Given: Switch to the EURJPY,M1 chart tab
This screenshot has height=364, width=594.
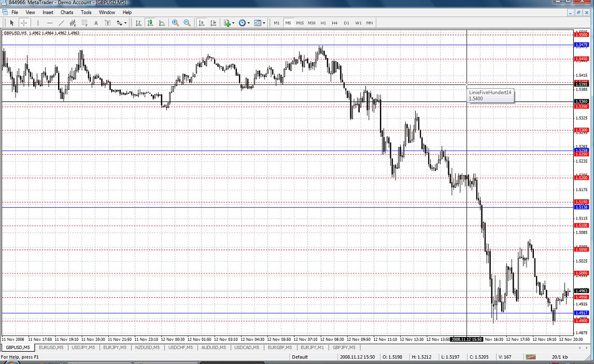Looking at the screenshot, I should [312, 347].
